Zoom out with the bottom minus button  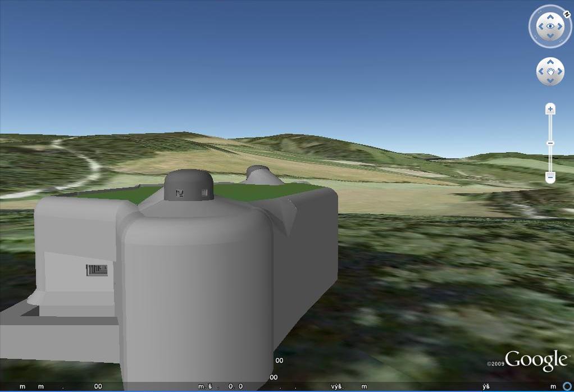pyautogui.click(x=550, y=177)
